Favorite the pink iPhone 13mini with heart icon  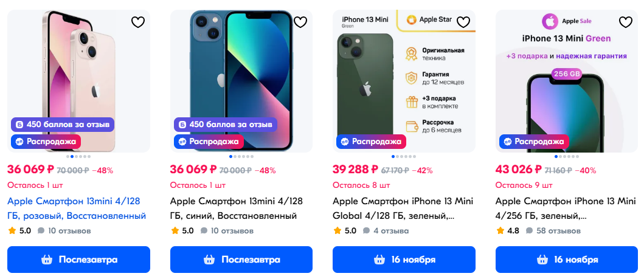coord(138,22)
